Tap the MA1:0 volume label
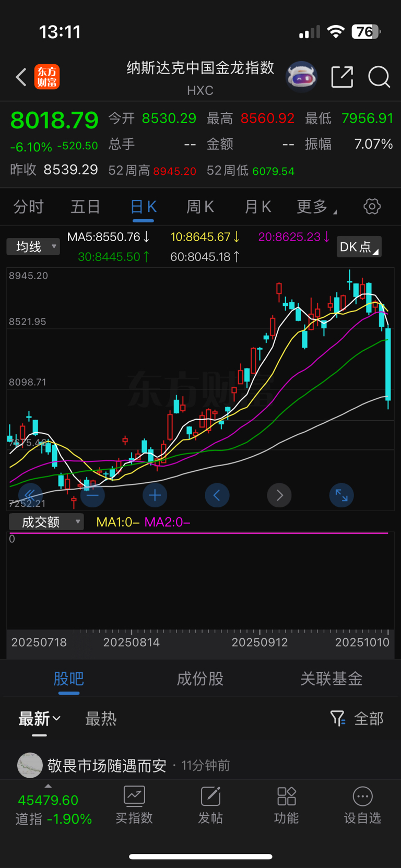The image size is (401, 868). 117,522
